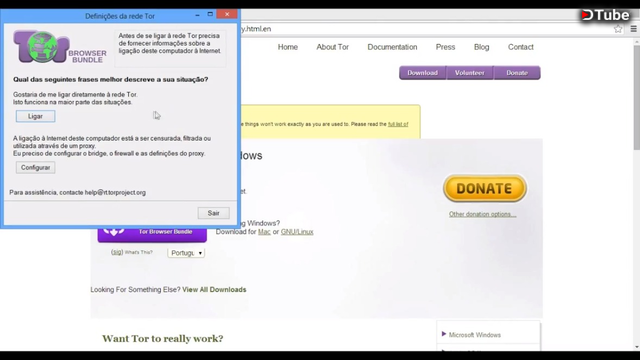This screenshot has height=360, width=640.
Task: Open the Documentation nav item
Action: [x=392, y=47]
